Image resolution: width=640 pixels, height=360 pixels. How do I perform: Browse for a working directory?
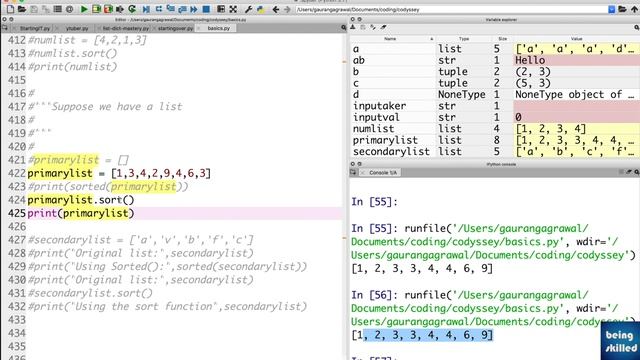pyautogui.click(x=622, y=9)
